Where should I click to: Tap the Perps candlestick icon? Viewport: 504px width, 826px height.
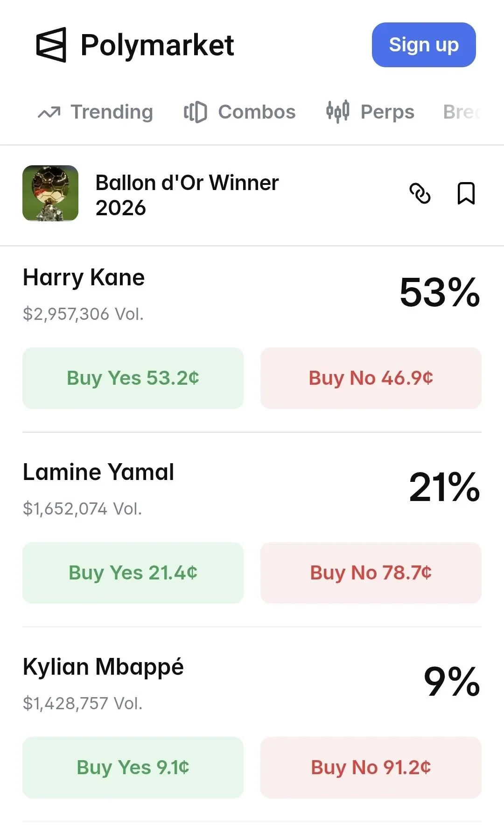pos(337,112)
